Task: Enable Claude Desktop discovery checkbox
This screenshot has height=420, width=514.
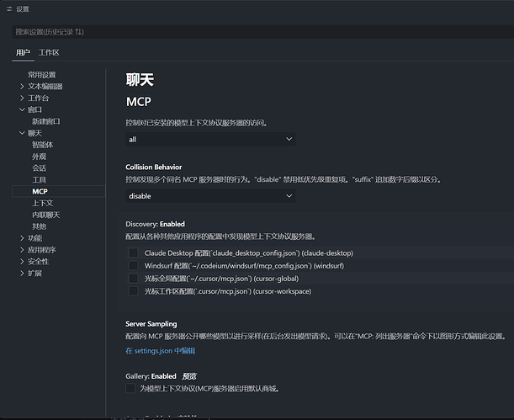Action: (x=133, y=253)
